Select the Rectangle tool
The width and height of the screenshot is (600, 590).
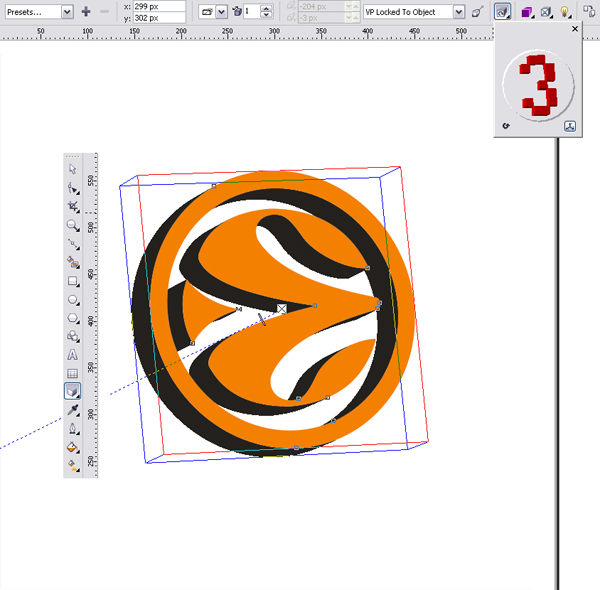click(72, 281)
